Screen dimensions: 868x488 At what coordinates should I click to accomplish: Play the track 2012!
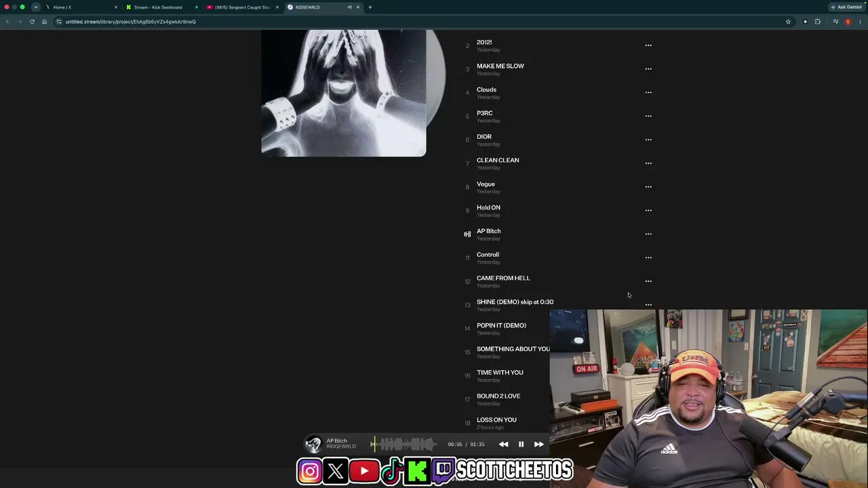tap(484, 42)
